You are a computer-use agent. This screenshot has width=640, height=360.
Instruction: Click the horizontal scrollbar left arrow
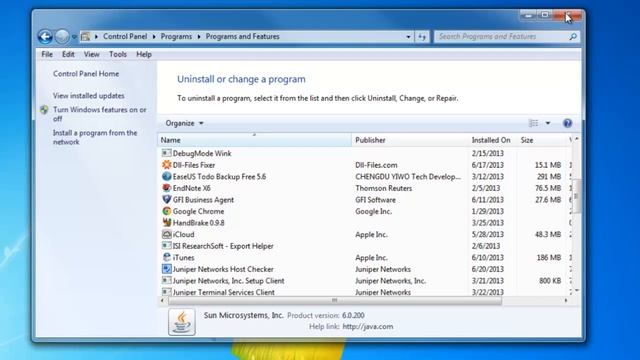[x=162, y=300]
